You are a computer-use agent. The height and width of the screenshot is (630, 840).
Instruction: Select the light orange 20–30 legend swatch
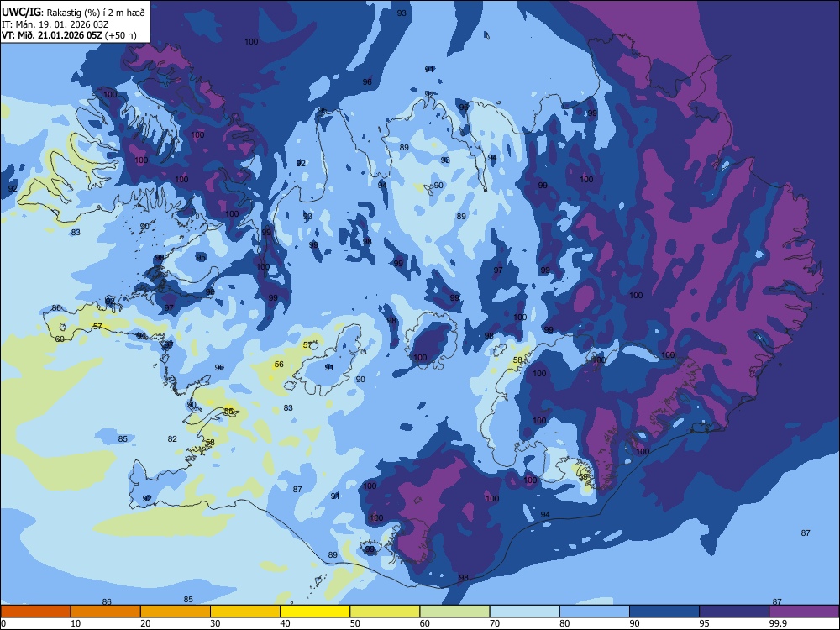point(176,612)
